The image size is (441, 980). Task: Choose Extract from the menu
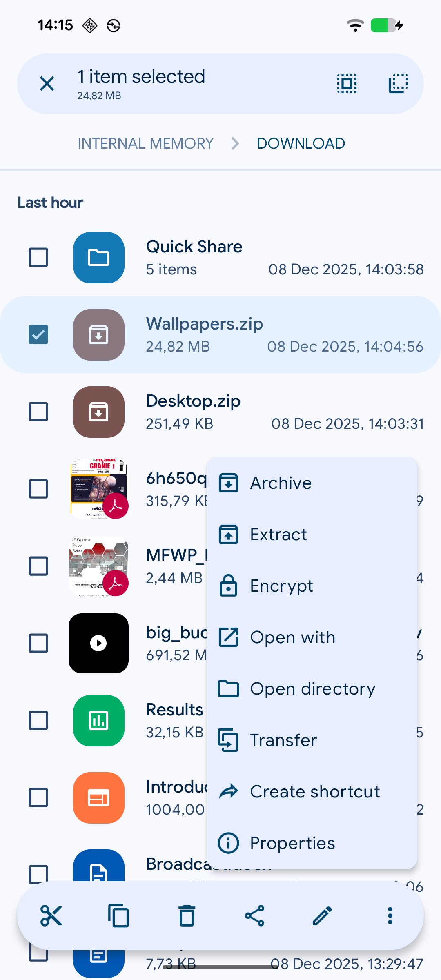pos(312,535)
